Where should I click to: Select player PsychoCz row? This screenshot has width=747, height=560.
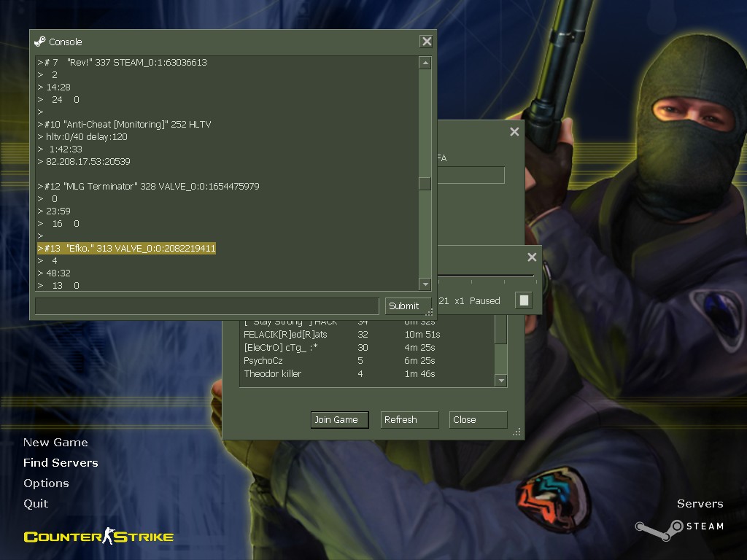[367, 360]
